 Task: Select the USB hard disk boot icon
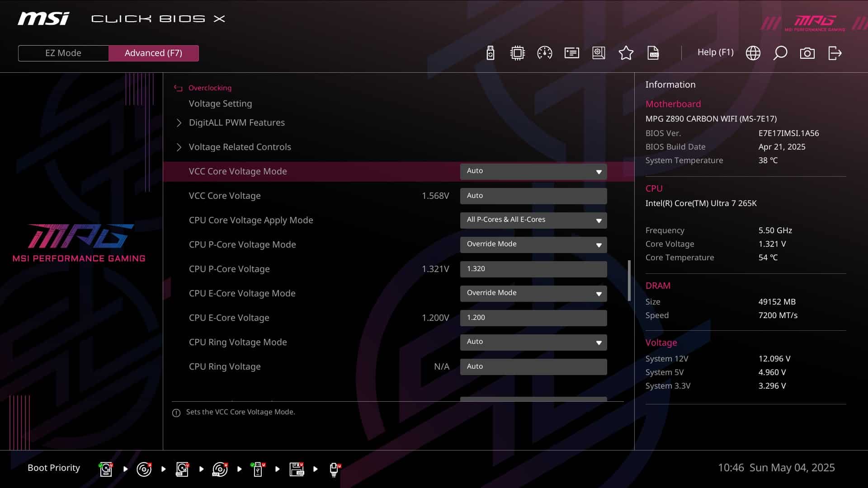coord(182,469)
